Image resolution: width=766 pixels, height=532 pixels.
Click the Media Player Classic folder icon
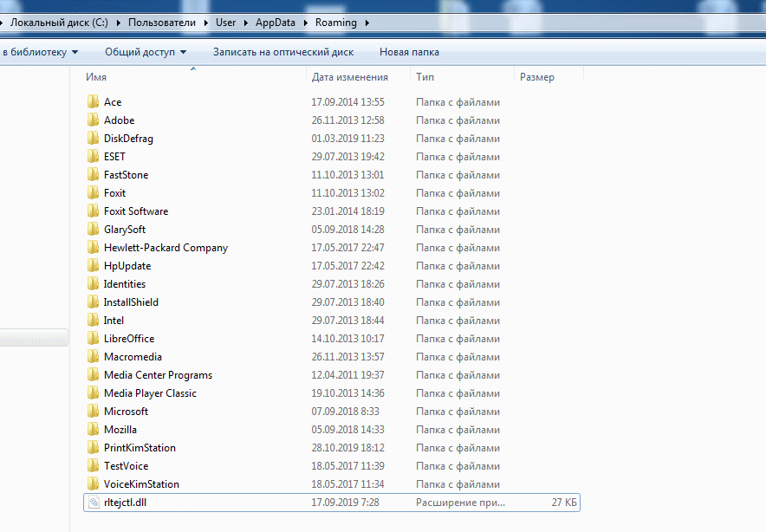(x=93, y=393)
